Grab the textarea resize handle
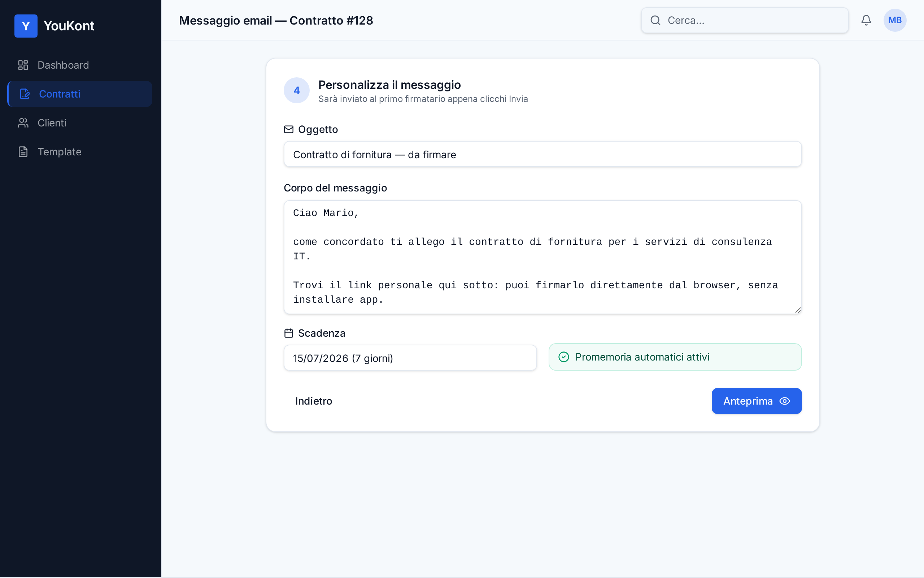Viewport: 924px width, 578px height. coord(798,310)
